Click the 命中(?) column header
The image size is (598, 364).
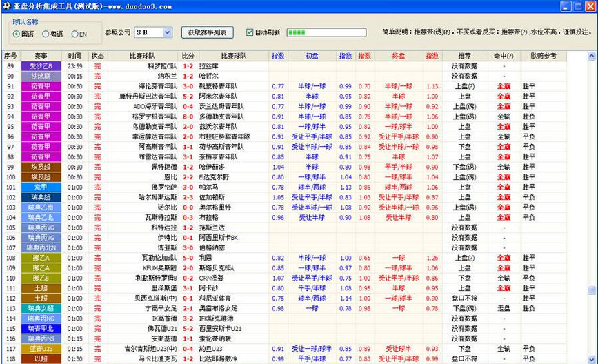tap(504, 56)
